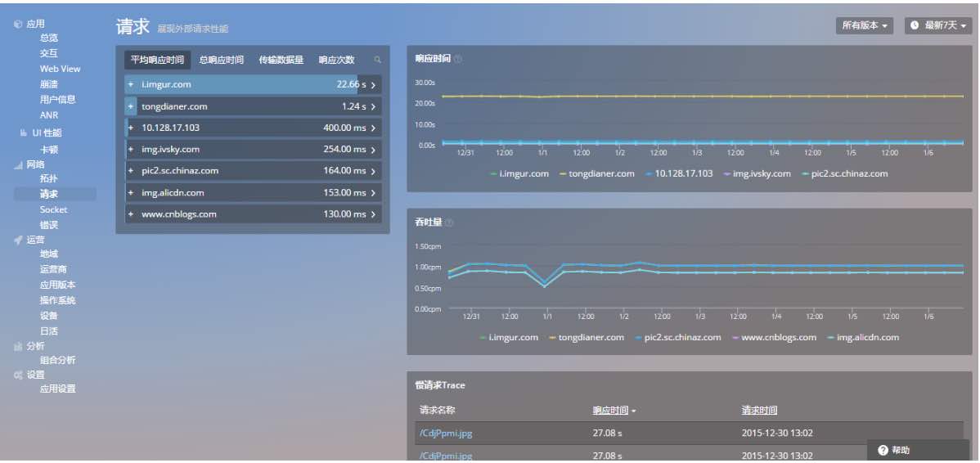
Task: Expand the img.ivsky.com row with plus
Action: (x=131, y=150)
